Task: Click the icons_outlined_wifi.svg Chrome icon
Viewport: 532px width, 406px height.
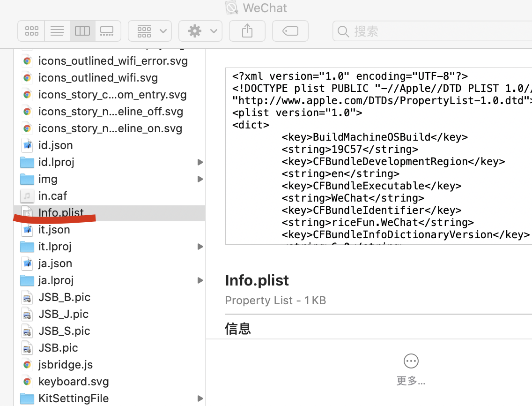Action: [27, 78]
